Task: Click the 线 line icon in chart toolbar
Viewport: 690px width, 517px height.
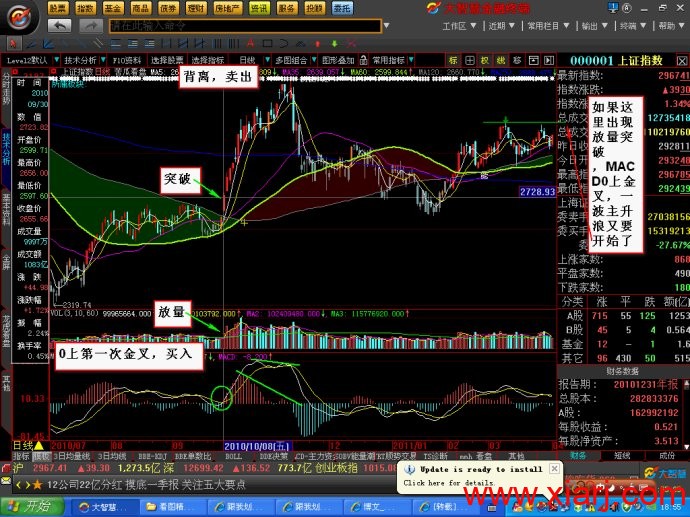Action: 501,60
